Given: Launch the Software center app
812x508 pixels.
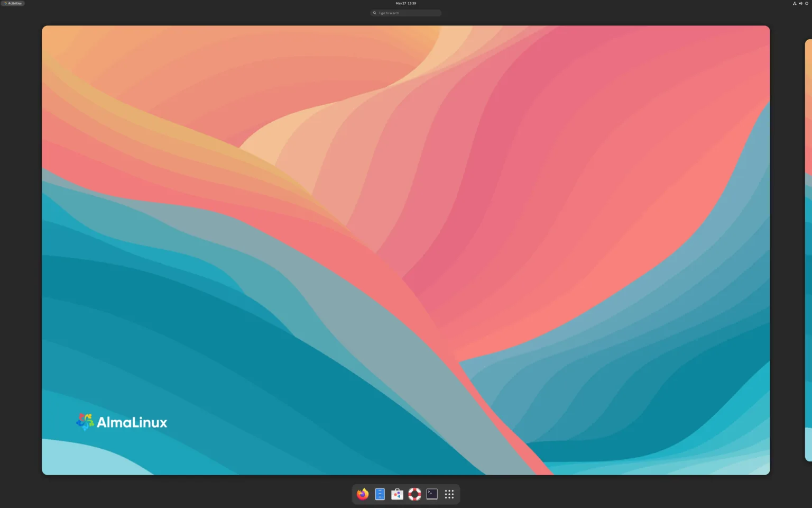Looking at the screenshot, I should pyautogui.click(x=396, y=494).
